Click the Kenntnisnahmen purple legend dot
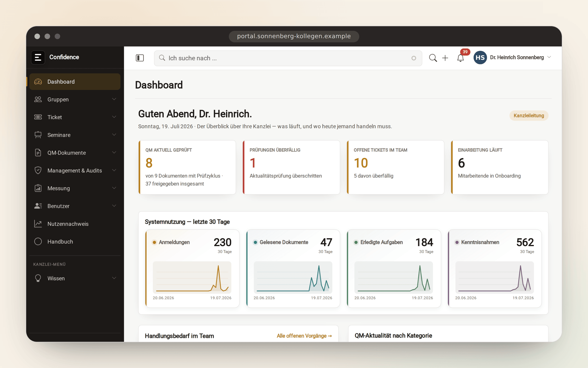Viewport: 588px width, 368px height. pyautogui.click(x=457, y=242)
